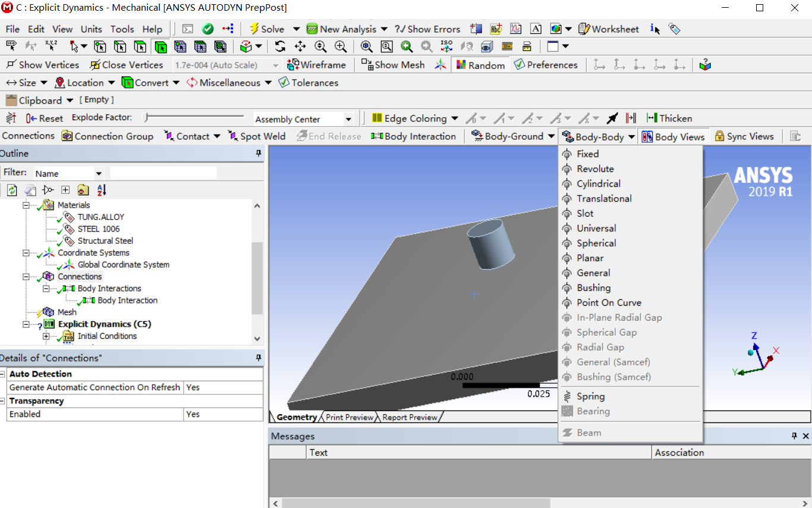Toggle Random colors for bodies
The width and height of the screenshot is (812, 508).
click(x=480, y=65)
